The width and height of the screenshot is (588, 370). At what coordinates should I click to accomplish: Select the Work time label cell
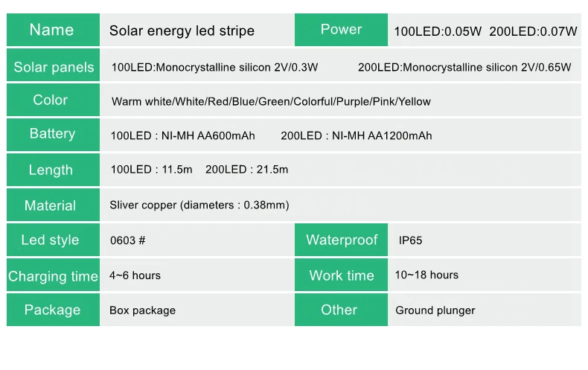coord(342,275)
